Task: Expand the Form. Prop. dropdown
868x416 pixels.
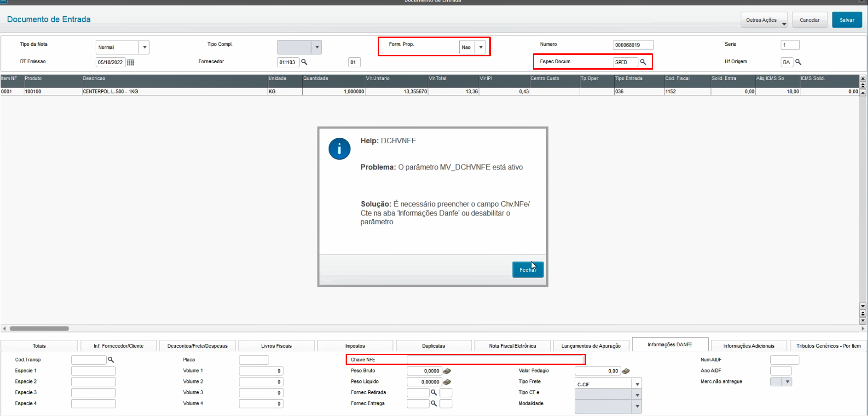Action: [x=480, y=47]
